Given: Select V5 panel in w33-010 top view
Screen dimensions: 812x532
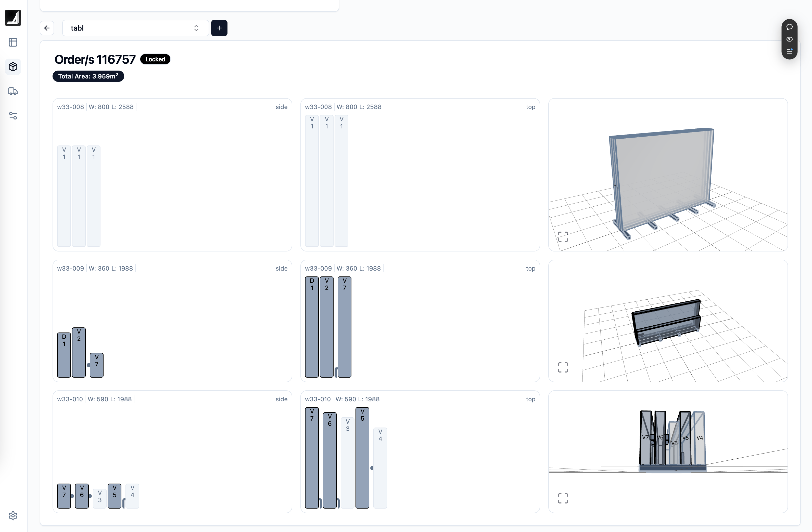Looking at the screenshot, I should click(362, 458).
